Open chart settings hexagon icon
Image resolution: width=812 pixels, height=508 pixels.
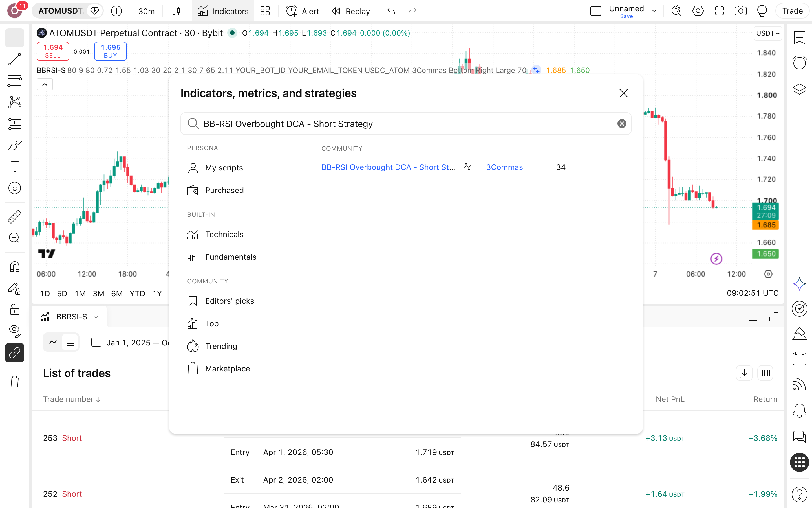click(x=698, y=11)
